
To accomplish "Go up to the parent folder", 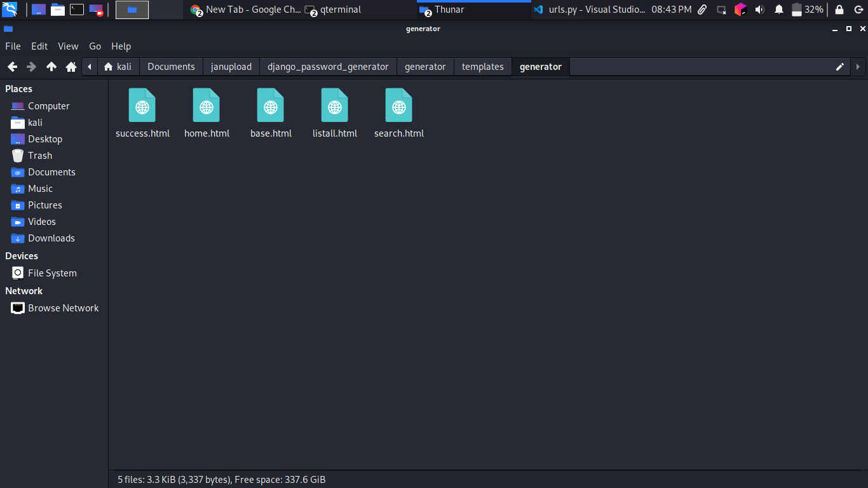I will click(x=51, y=67).
